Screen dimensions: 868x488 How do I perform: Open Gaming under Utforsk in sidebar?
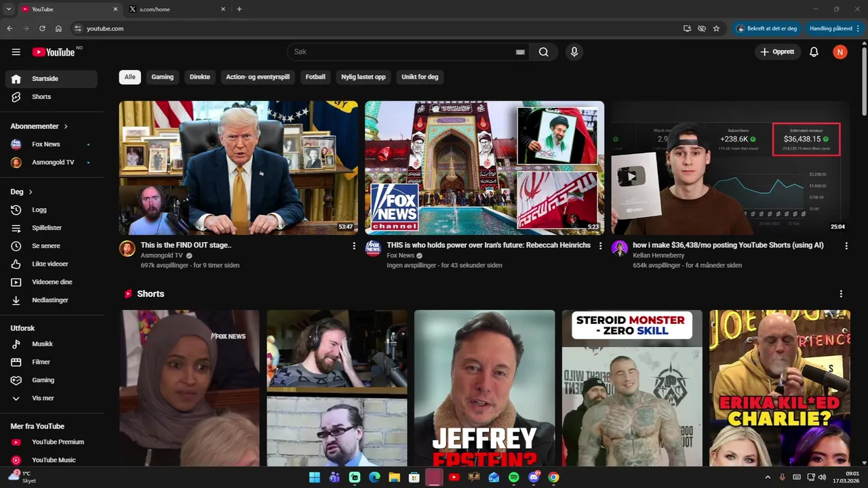[52, 380]
